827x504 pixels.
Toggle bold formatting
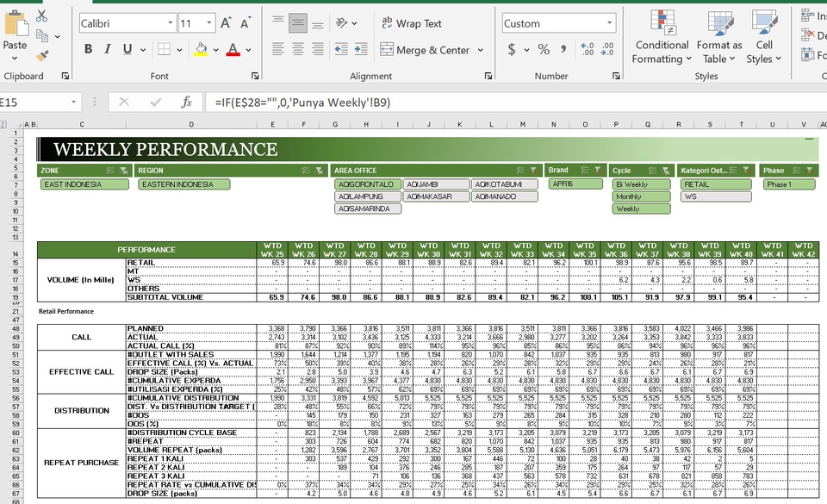(88, 50)
